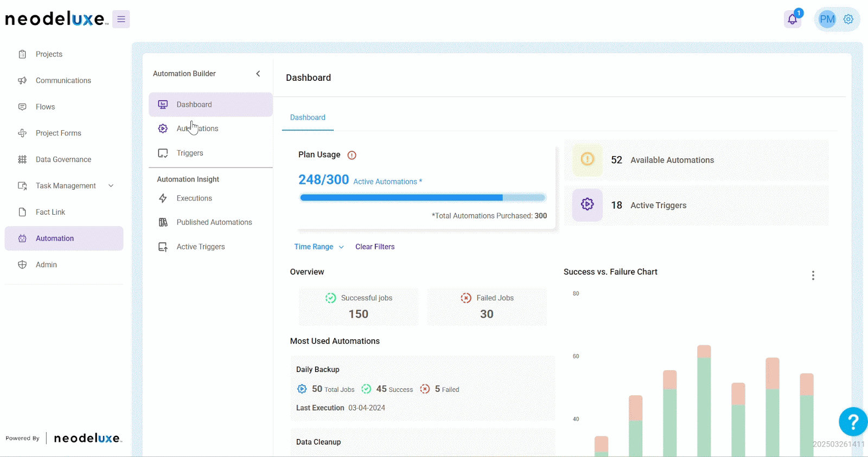Navigate to Data Governance
This screenshot has width=868, height=457.
[64, 159]
